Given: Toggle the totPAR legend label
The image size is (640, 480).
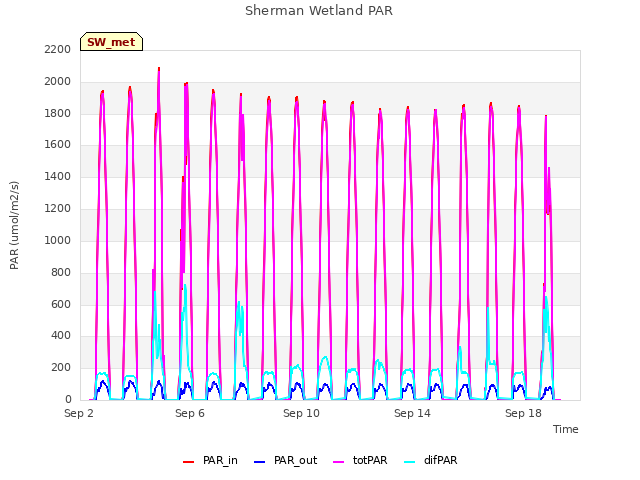Looking at the screenshot, I should (x=370, y=460).
